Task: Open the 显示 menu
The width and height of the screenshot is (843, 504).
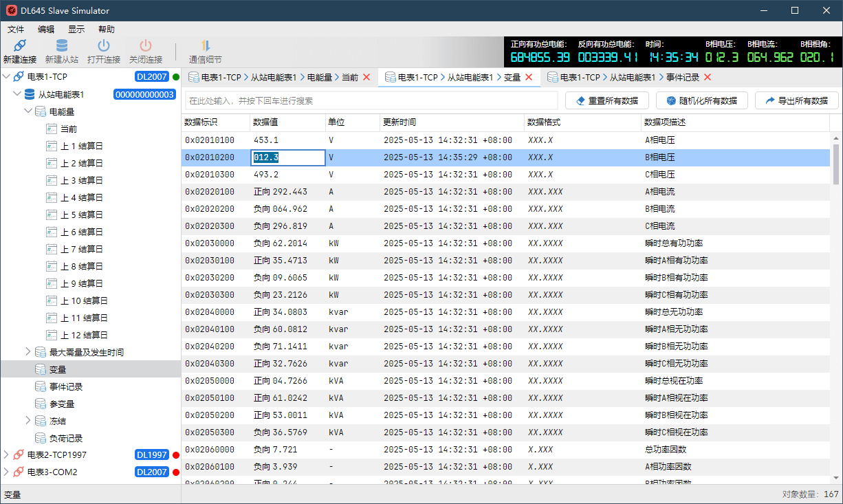Action: click(76, 29)
